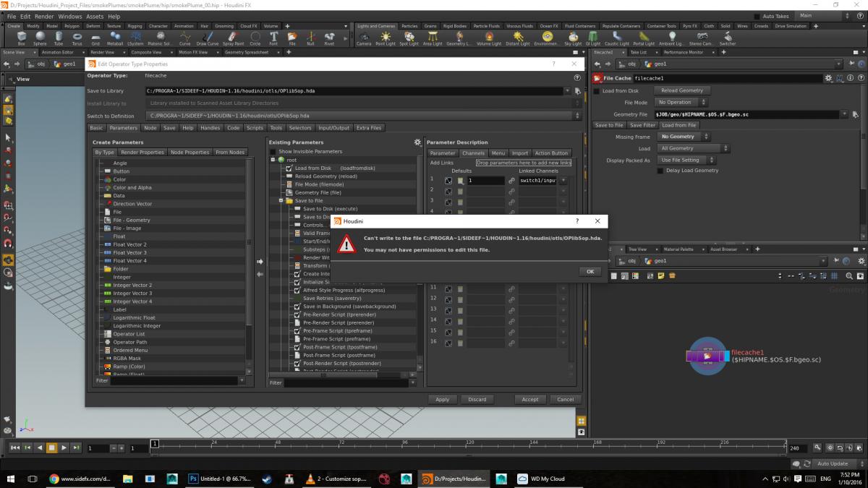Select the Rivet shelf tool

[329, 38]
